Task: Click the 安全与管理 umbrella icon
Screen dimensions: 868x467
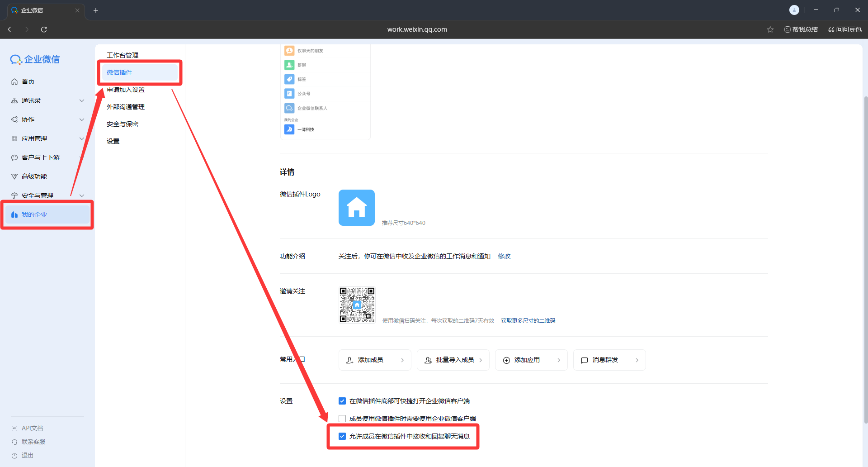Action: pyautogui.click(x=14, y=195)
